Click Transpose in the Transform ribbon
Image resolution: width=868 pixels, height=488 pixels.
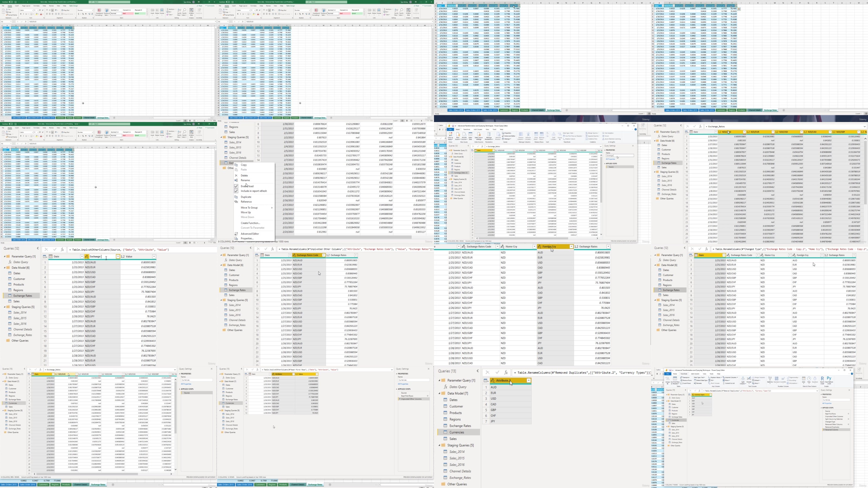[x=685, y=378]
